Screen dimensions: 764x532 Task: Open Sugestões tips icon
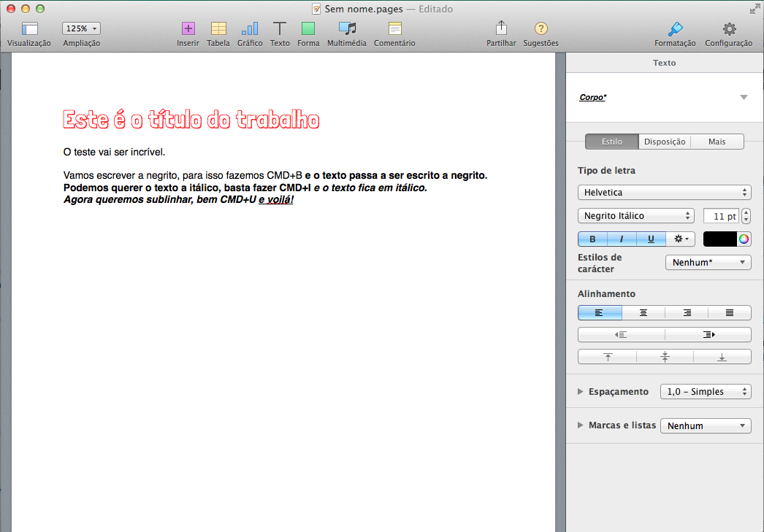[x=540, y=28]
